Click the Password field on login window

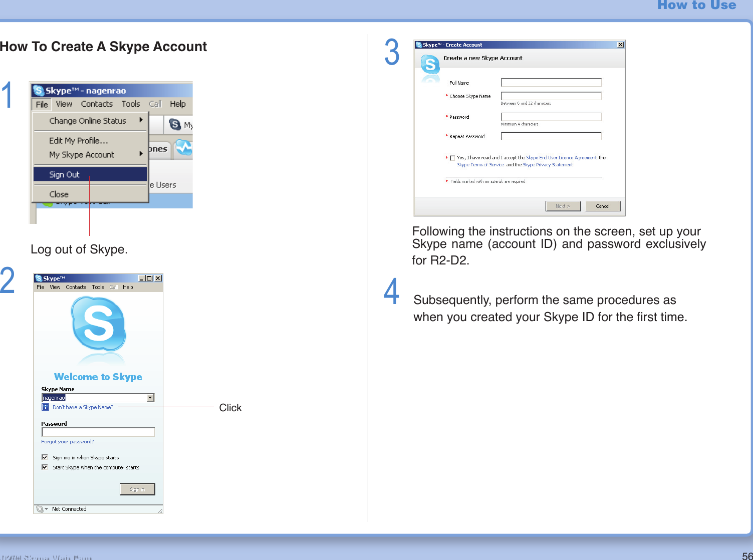[98, 432]
